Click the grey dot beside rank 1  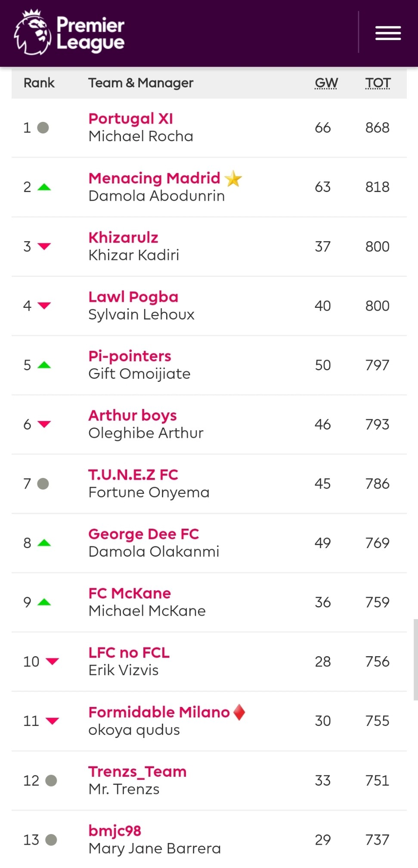43,127
